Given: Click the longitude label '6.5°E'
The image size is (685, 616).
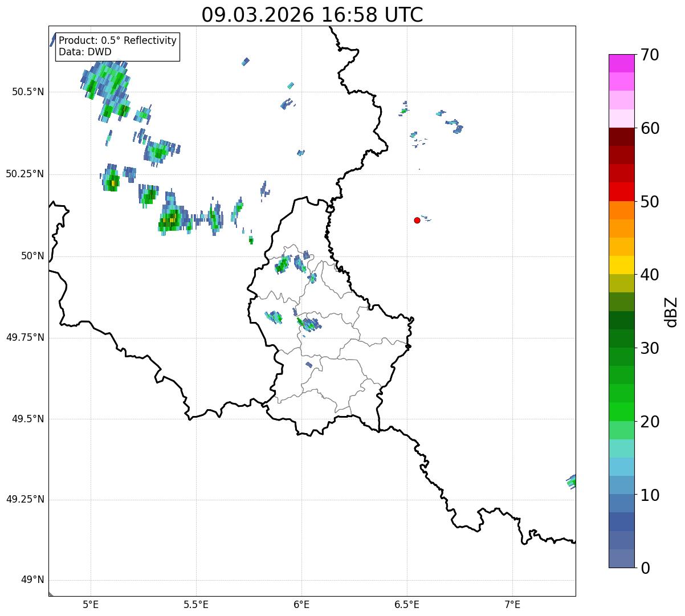Looking at the screenshot, I should [407, 604].
